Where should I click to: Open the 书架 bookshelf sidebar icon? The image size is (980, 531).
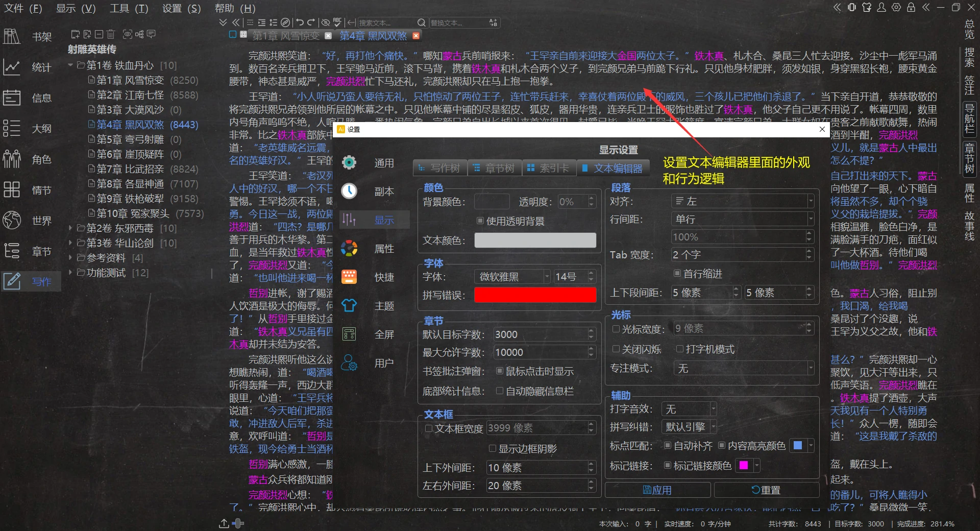(x=12, y=37)
